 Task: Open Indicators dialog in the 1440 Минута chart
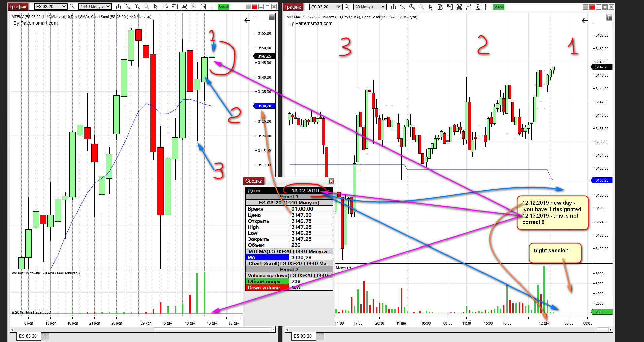pos(194,7)
